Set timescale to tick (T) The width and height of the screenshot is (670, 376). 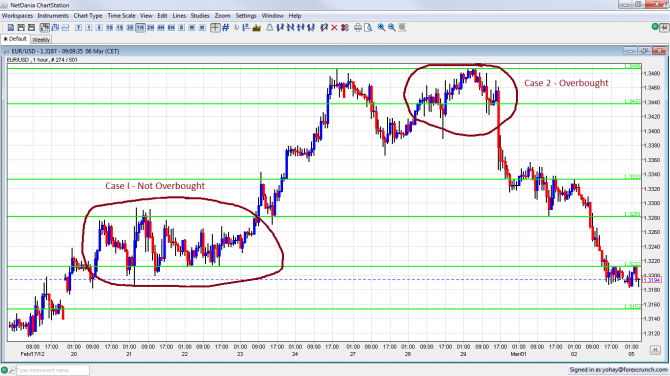point(79,27)
